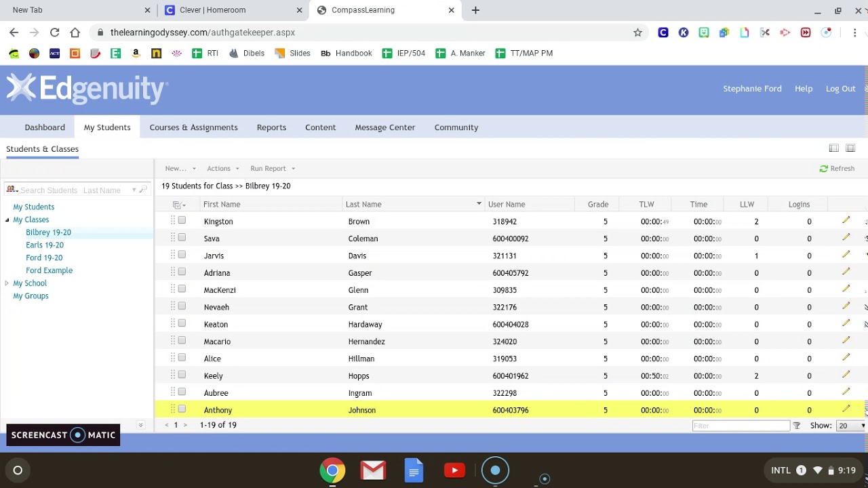The width and height of the screenshot is (868, 488).
Task: Open the New... dropdown
Action: [x=180, y=168]
